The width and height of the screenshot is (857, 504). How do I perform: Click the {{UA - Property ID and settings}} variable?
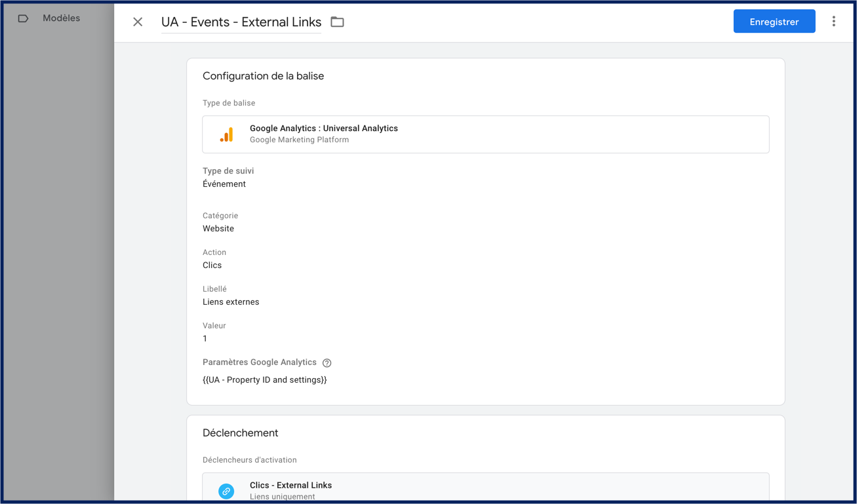pyautogui.click(x=265, y=380)
